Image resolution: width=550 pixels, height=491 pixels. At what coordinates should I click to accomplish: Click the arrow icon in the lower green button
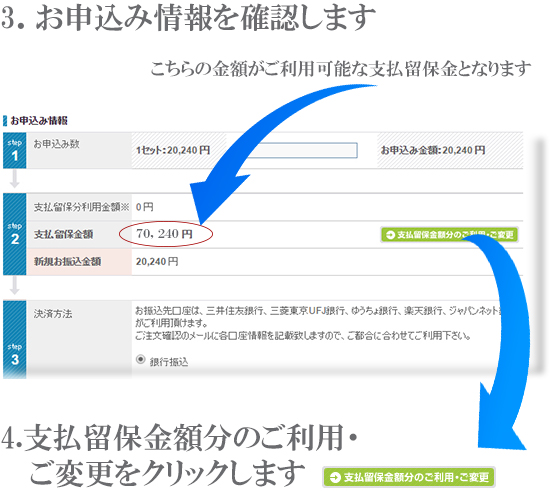pos(335,477)
